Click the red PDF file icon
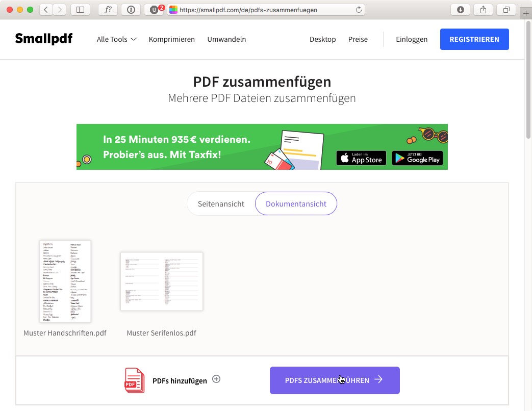The height and width of the screenshot is (411, 532). 134,380
